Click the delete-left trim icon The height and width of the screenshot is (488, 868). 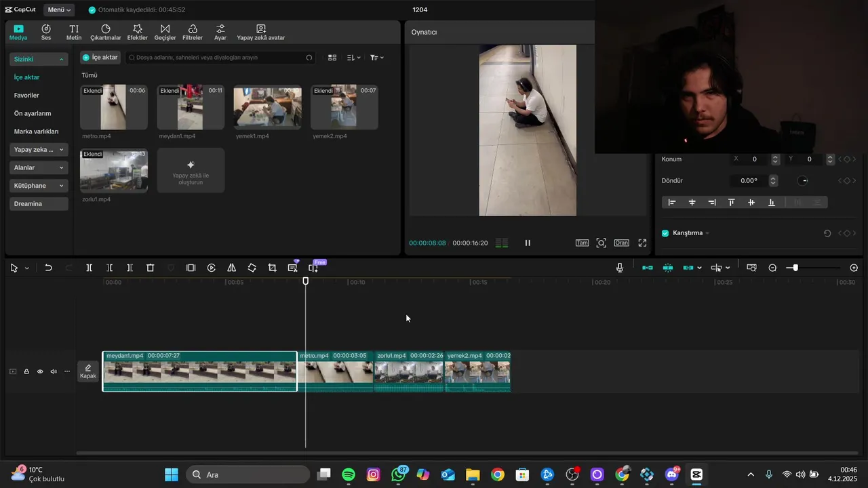(x=109, y=268)
